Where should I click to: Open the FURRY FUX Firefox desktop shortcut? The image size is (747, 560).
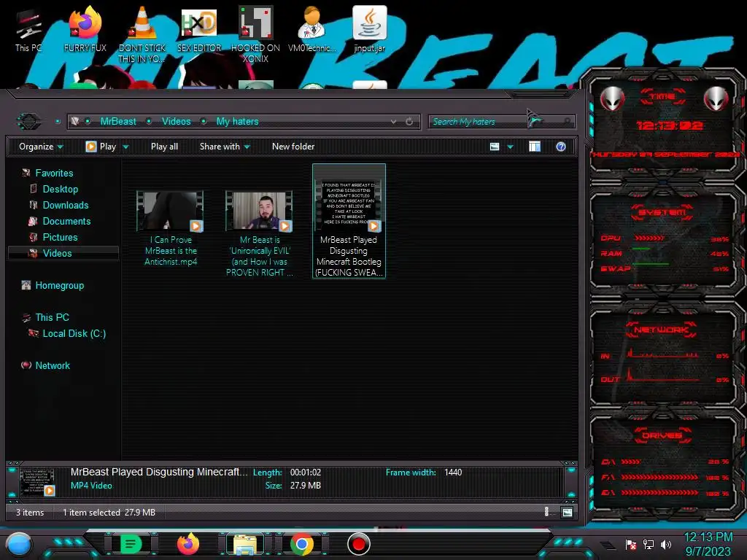pos(85,29)
